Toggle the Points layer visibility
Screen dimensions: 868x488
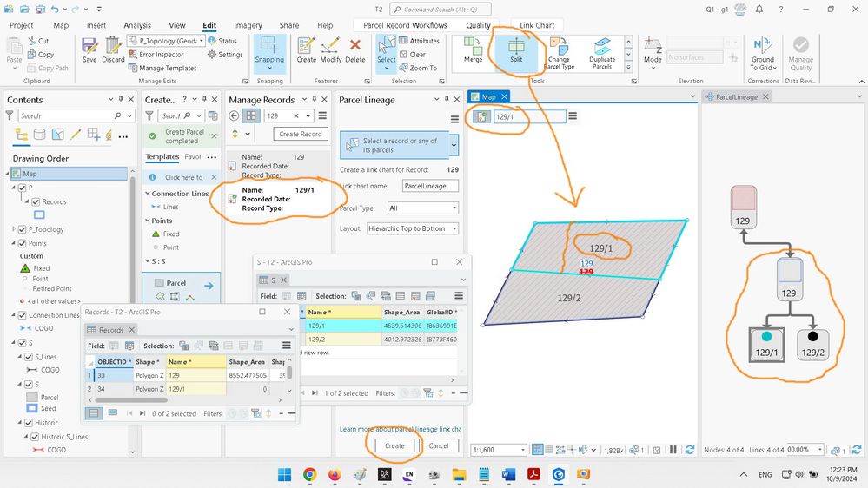(x=22, y=243)
